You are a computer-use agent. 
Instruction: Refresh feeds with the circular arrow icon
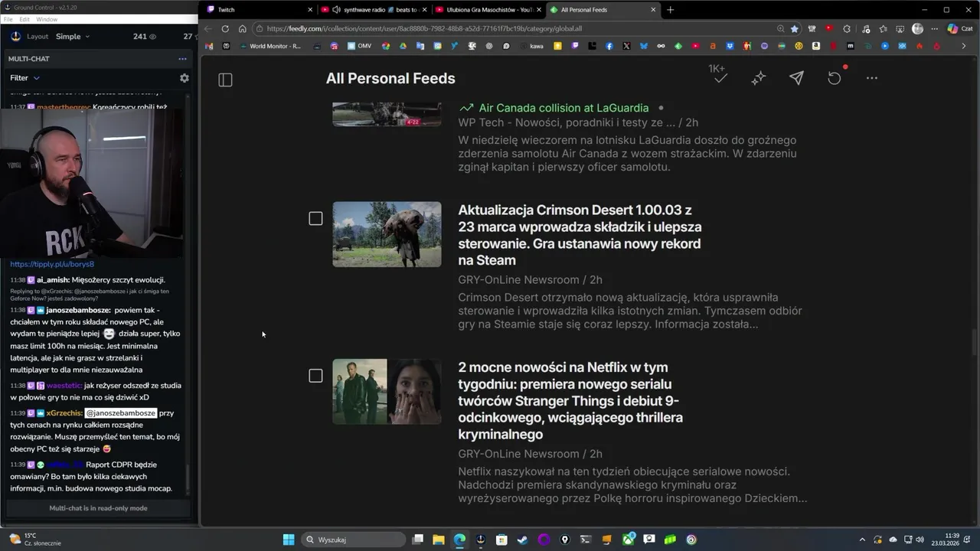point(835,78)
